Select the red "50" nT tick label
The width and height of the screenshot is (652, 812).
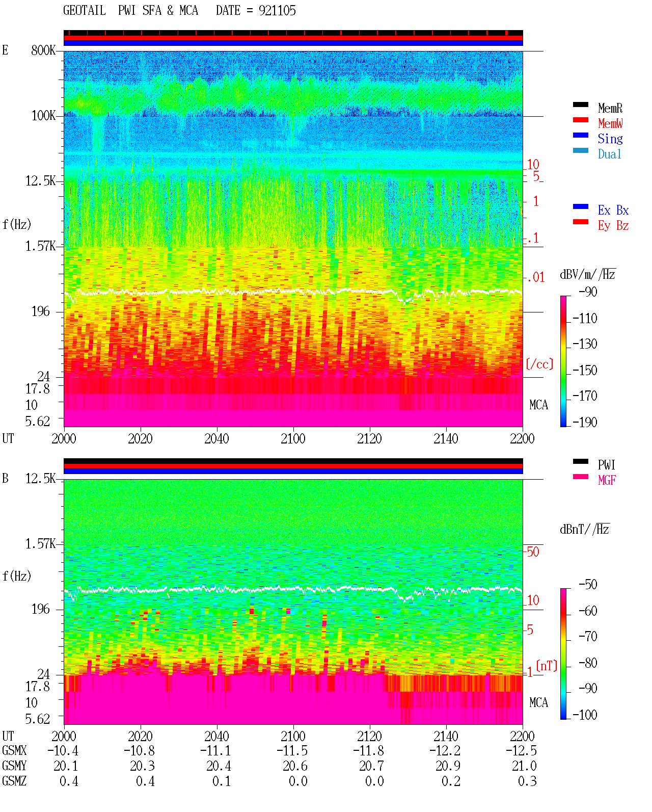[533, 552]
